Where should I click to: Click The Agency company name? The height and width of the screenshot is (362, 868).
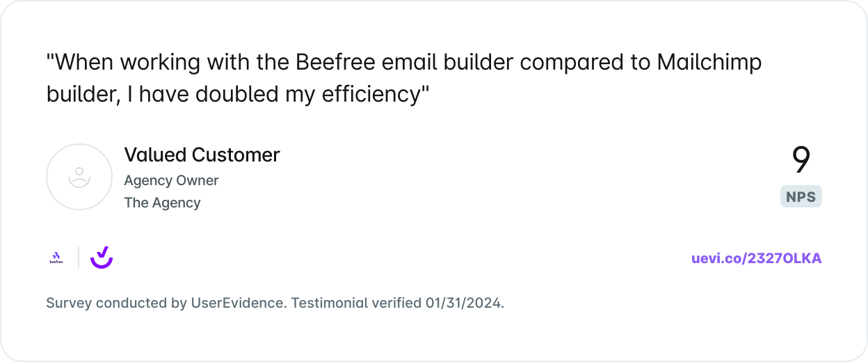click(162, 203)
